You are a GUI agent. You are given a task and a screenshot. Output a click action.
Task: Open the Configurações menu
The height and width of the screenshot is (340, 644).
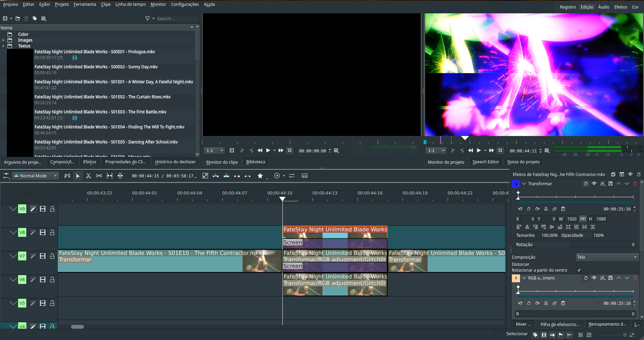[x=185, y=4]
